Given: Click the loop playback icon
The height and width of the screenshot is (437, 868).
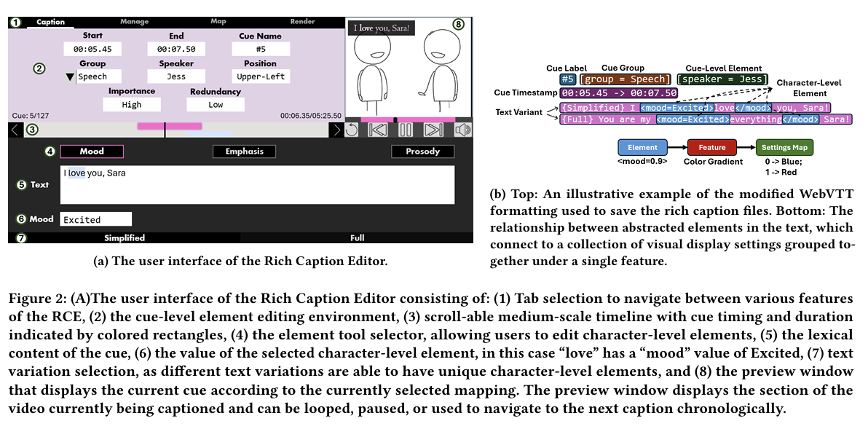Looking at the screenshot, I should 352,130.
